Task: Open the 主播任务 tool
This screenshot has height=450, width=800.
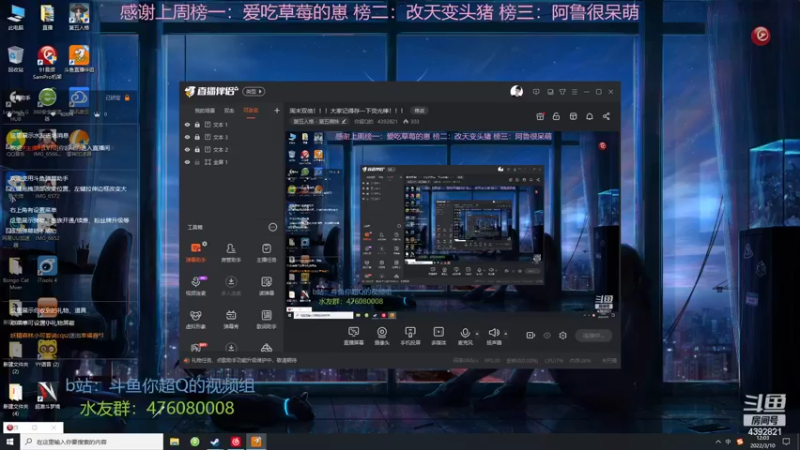Action: [266, 253]
